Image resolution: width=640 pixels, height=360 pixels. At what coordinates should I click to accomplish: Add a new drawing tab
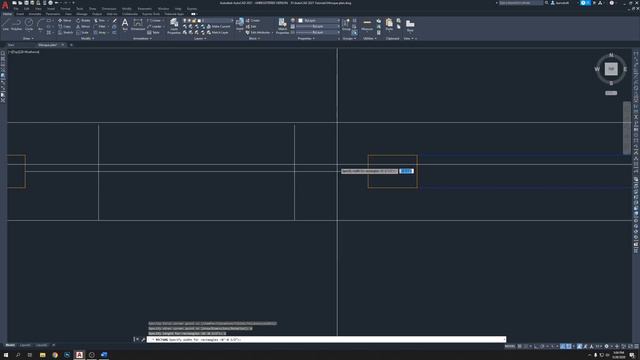point(71,45)
